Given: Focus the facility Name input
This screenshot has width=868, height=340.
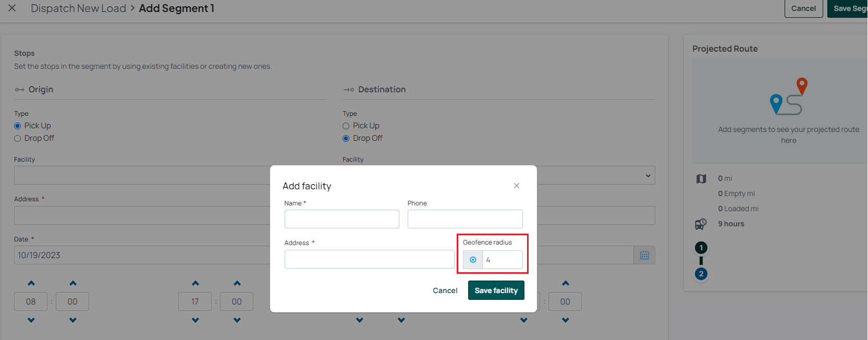Looking at the screenshot, I should coord(342,219).
